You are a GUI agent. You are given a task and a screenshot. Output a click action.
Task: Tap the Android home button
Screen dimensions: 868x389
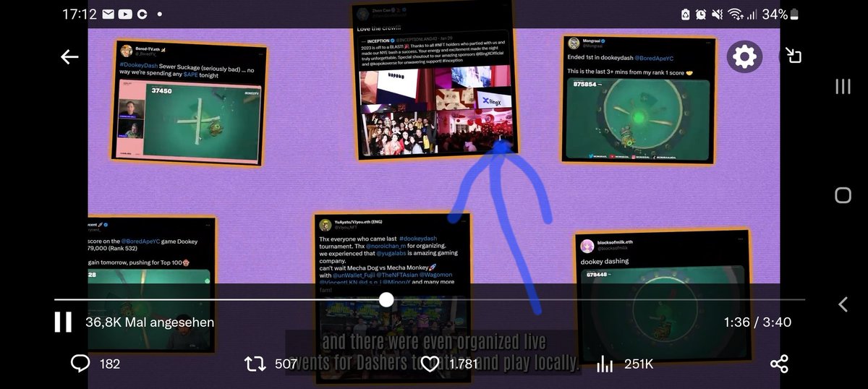pyautogui.click(x=843, y=195)
